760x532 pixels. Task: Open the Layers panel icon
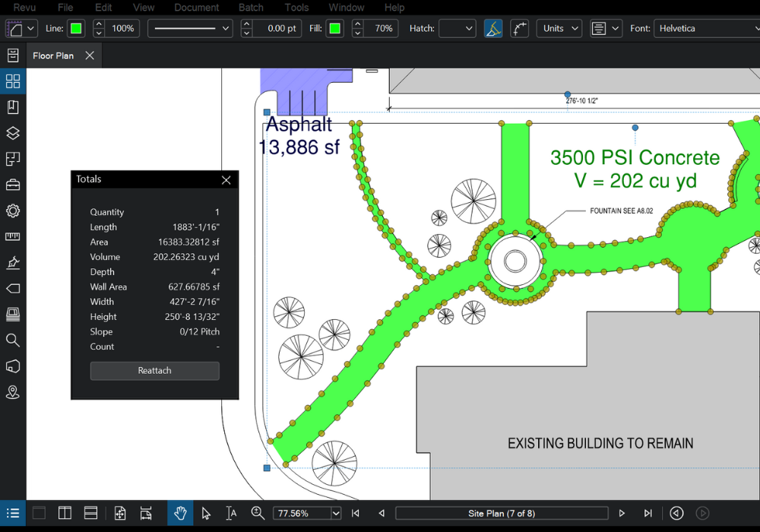[13, 133]
